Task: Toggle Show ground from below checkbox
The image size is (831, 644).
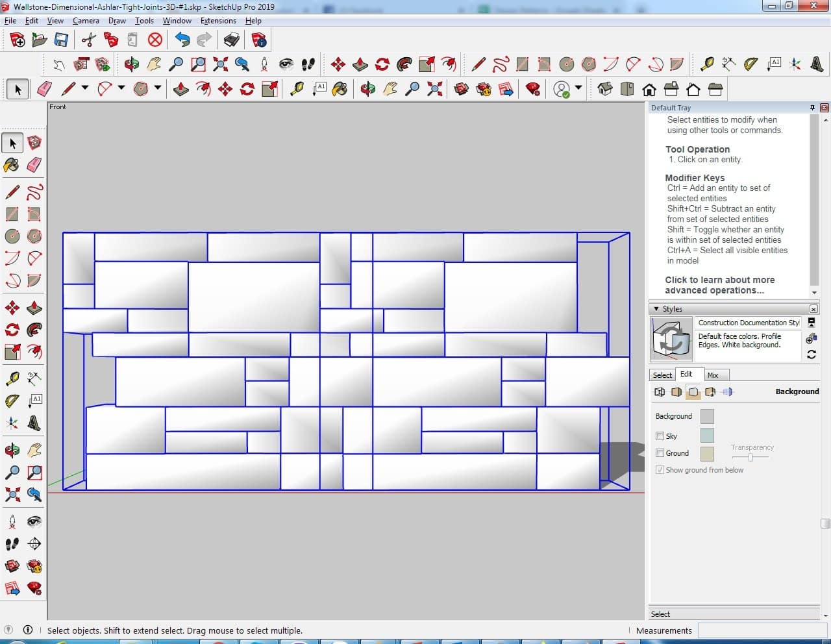Action: [660, 470]
